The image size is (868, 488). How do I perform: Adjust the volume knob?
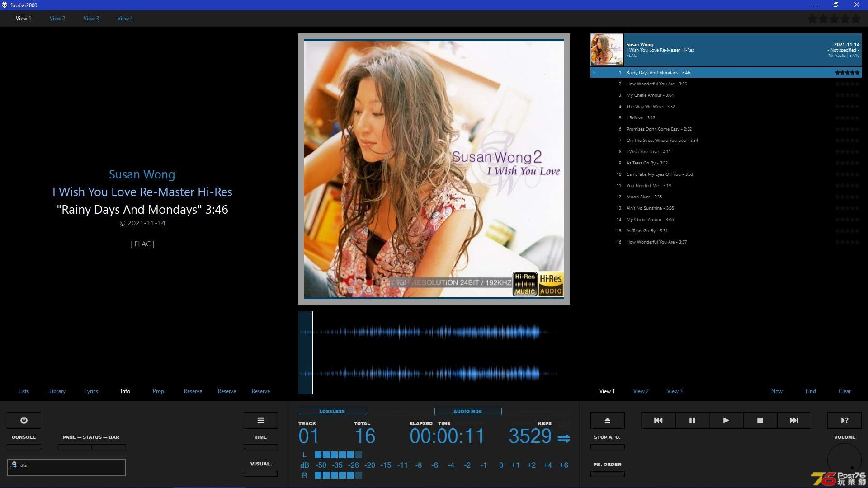click(x=844, y=460)
